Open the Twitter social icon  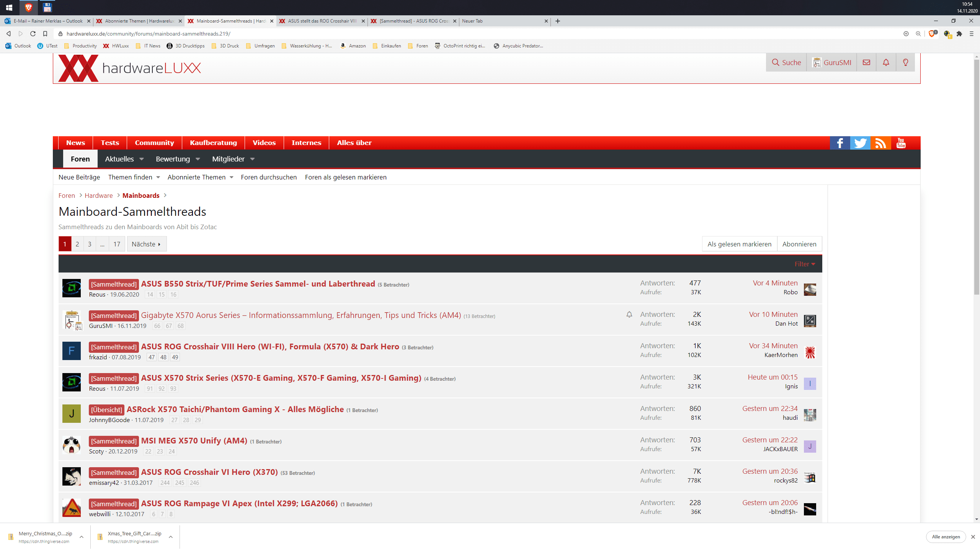pos(860,143)
